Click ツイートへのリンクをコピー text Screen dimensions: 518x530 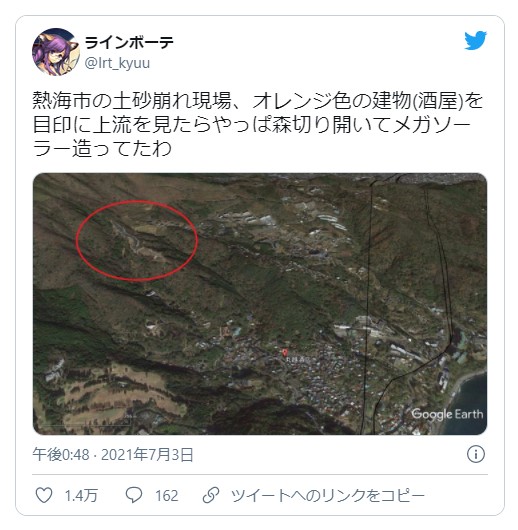327,496
